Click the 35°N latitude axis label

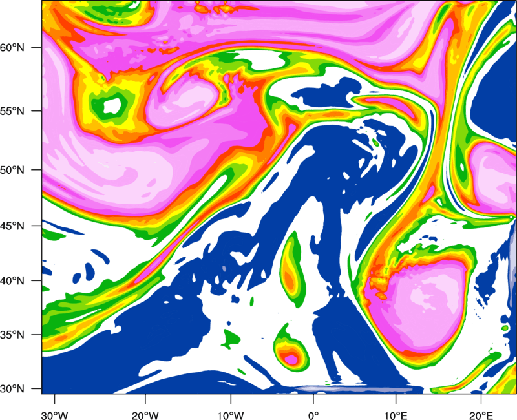[x=12, y=335]
